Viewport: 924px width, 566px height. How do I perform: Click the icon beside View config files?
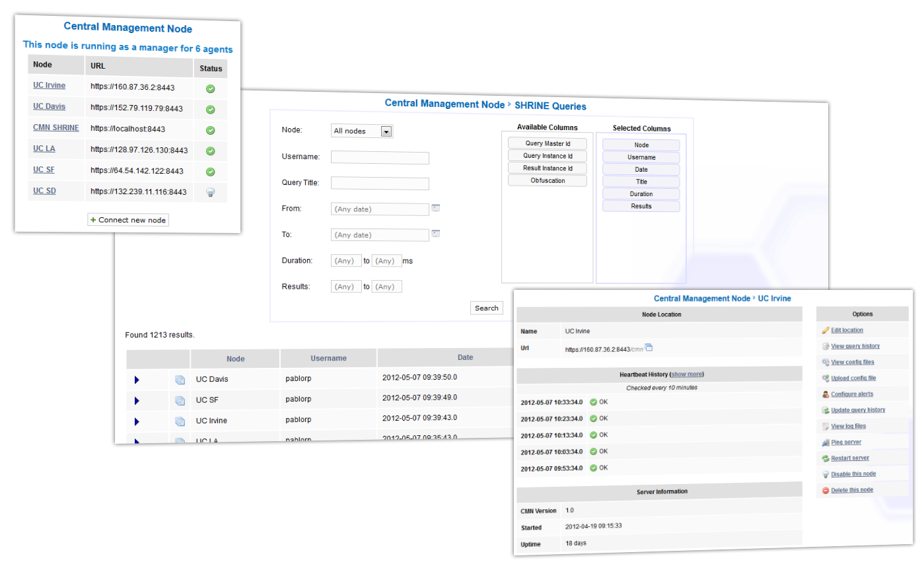(826, 362)
